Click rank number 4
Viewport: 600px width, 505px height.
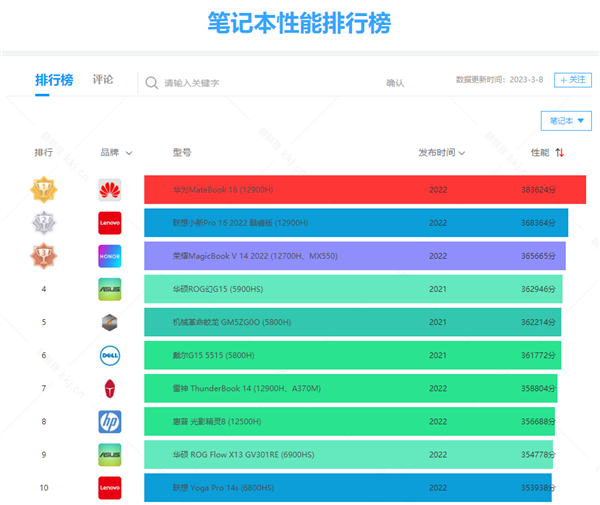(x=44, y=289)
